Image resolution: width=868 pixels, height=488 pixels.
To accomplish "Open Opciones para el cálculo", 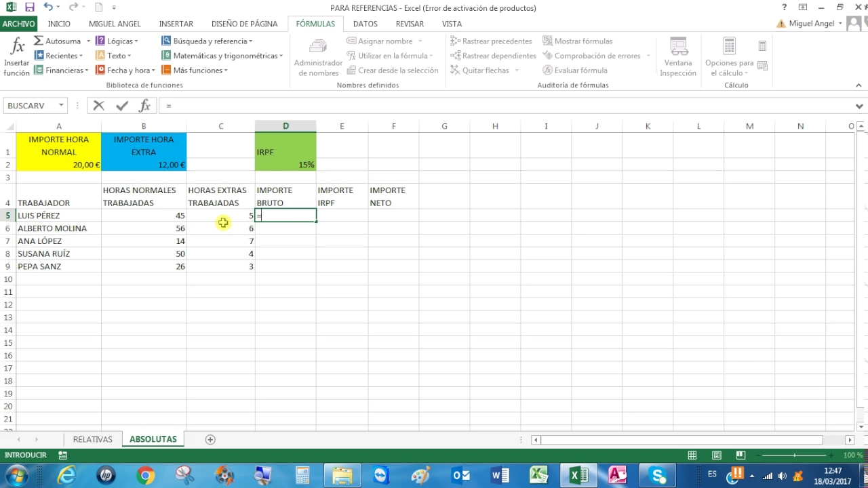I will [x=729, y=57].
